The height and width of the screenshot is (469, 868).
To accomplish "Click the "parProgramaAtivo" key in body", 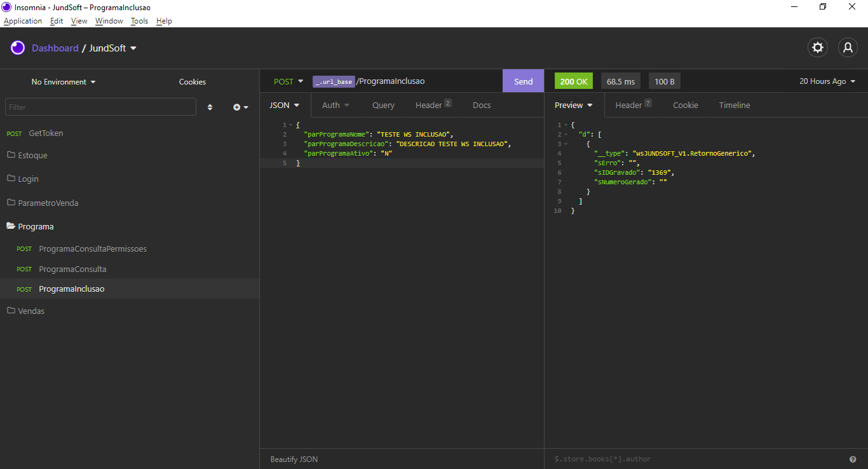I will click(338, 154).
